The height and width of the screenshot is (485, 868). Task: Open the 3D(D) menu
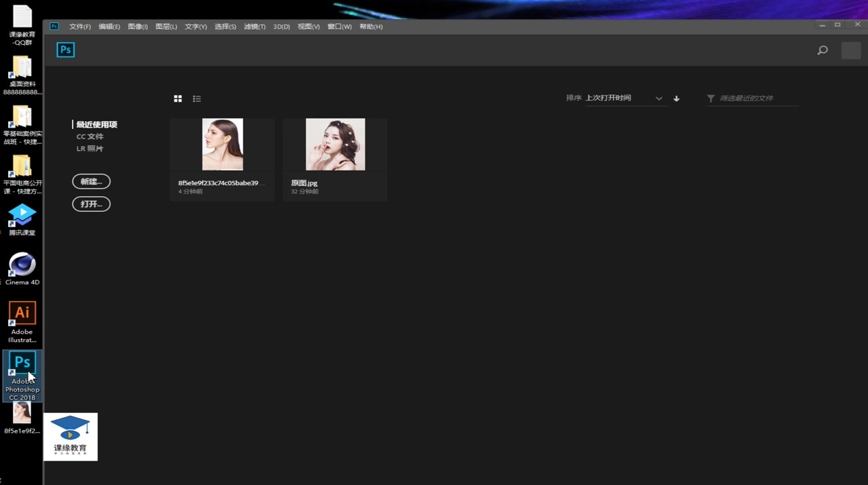tap(281, 26)
